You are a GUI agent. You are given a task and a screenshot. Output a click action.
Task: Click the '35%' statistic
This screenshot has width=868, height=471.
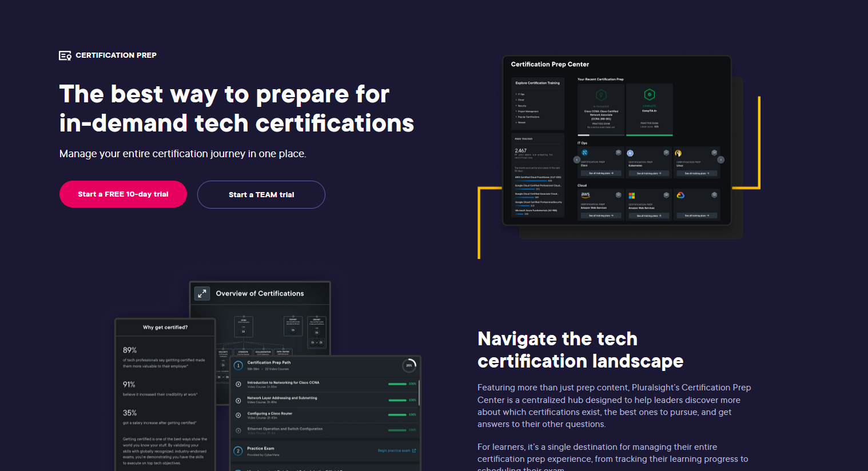point(130,413)
